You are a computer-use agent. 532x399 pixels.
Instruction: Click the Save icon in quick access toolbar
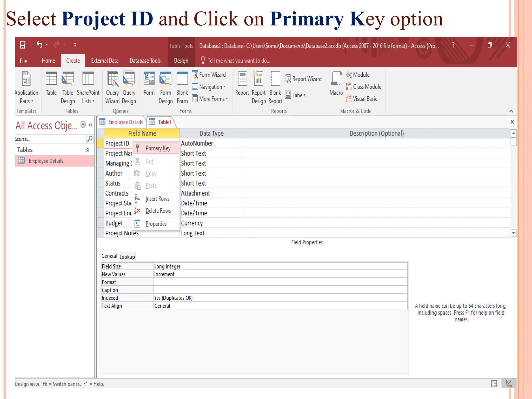click(x=23, y=45)
